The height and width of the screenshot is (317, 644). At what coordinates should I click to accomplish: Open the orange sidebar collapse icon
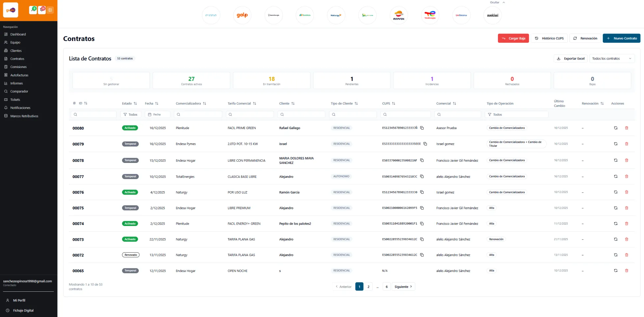(50, 10)
